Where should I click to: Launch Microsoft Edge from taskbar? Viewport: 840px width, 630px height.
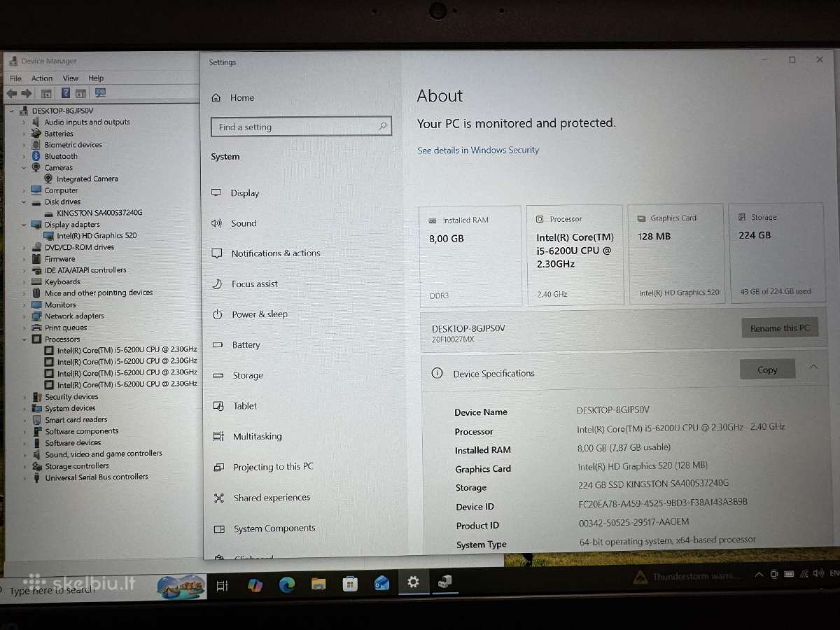(287, 584)
